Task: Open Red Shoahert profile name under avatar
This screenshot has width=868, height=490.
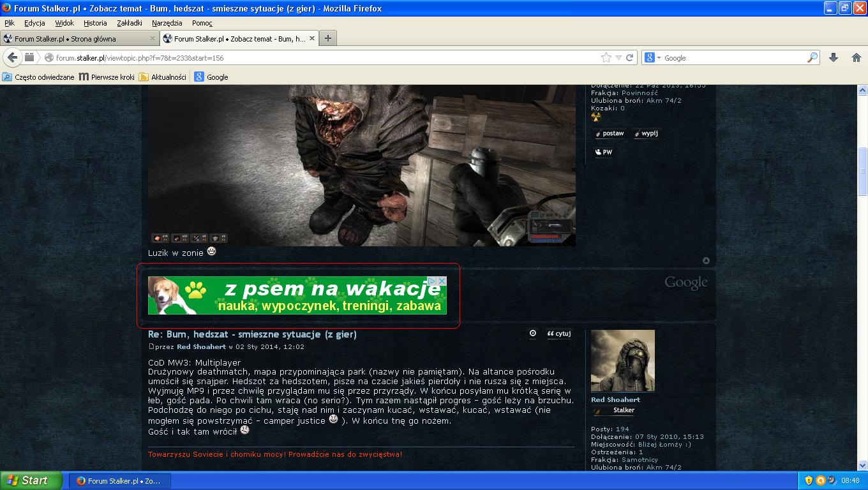Action: pyautogui.click(x=615, y=399)
